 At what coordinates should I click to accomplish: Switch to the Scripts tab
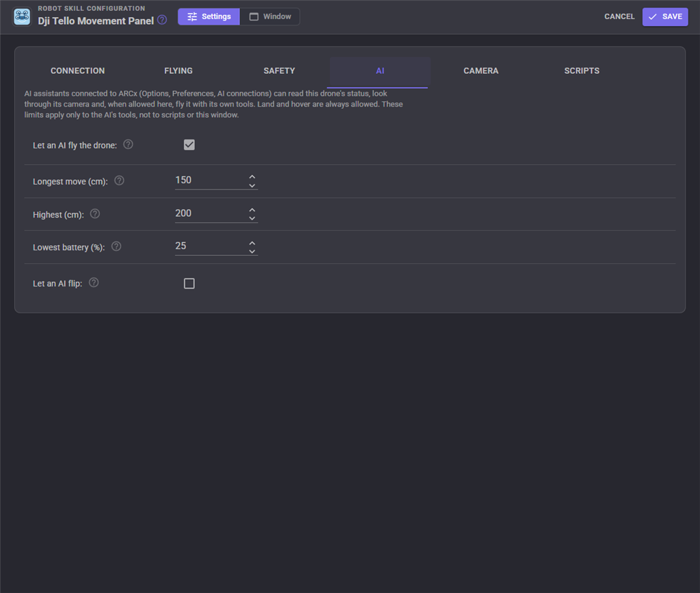[x=582, y=71]
